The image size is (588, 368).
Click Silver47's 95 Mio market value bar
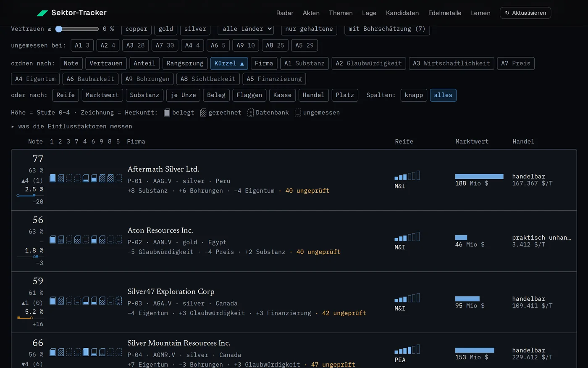(x=467, y=299)
